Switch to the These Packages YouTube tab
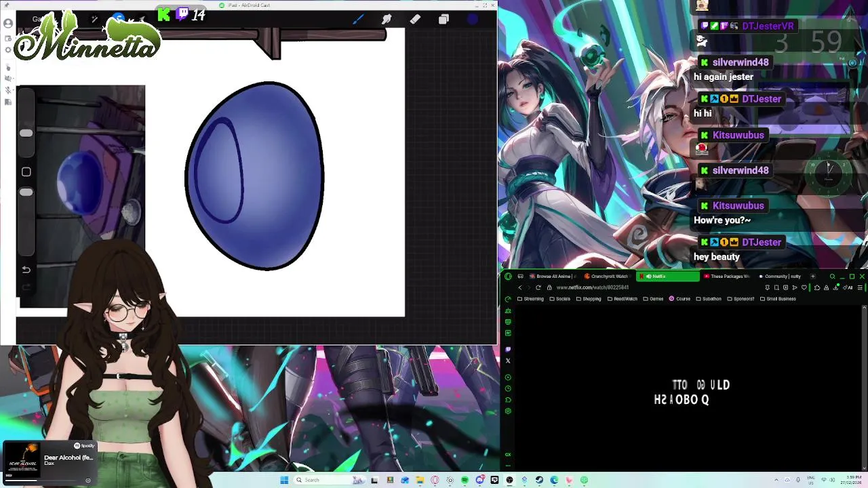The height and width of the screenshot is (488, 868). click(x=726, y=277)
